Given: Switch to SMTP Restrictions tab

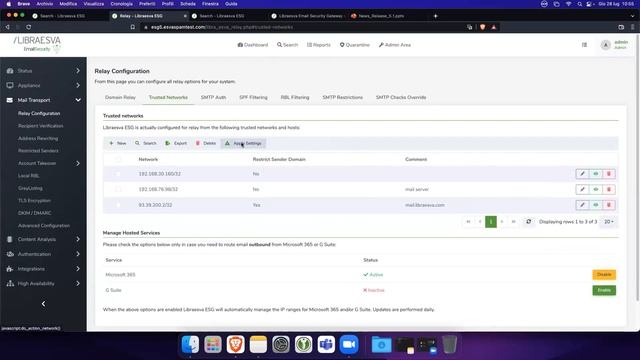Looking at the screenshot, I should point(342,98).
